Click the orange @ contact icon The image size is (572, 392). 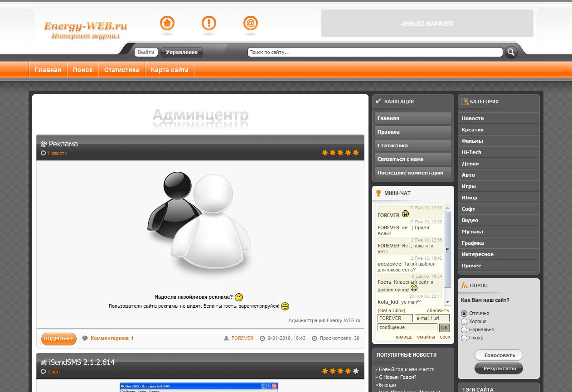tap(251, 23)
